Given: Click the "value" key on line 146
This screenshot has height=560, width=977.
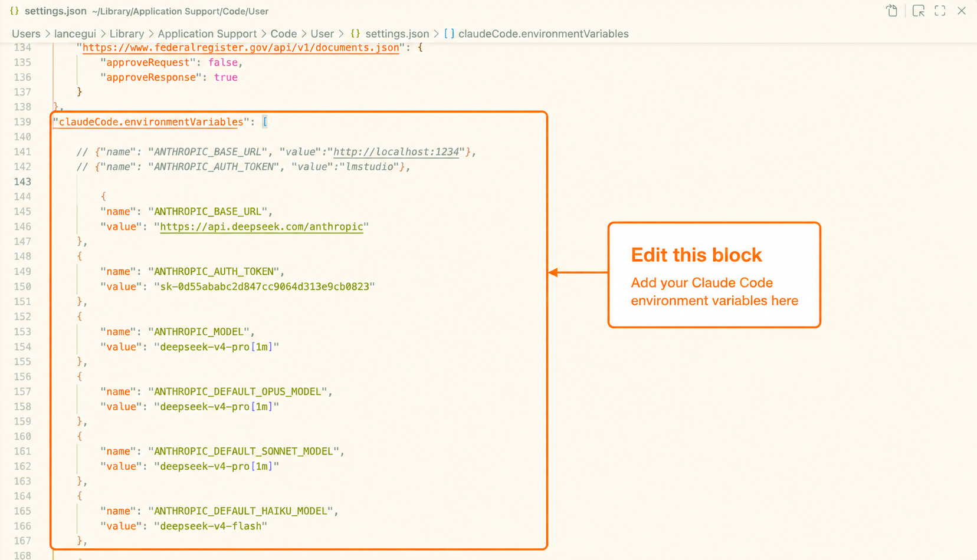Looking at the screenshot, I should tap(121, 226).
